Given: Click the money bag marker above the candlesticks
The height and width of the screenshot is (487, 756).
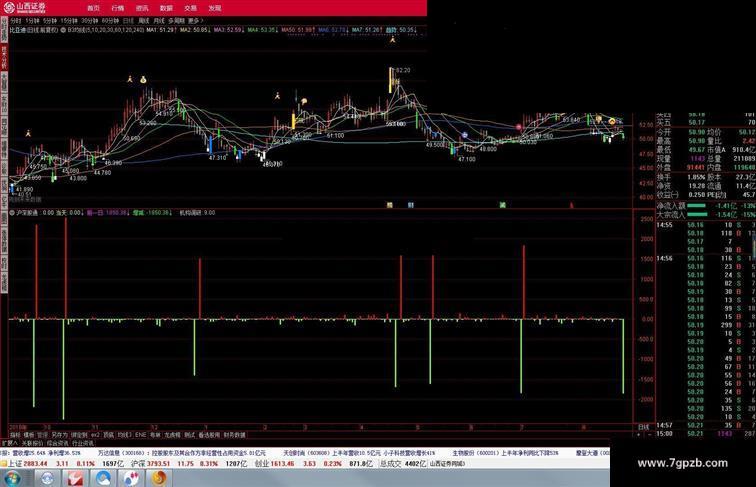Looking at the screenshot, I should coord(143,80).
